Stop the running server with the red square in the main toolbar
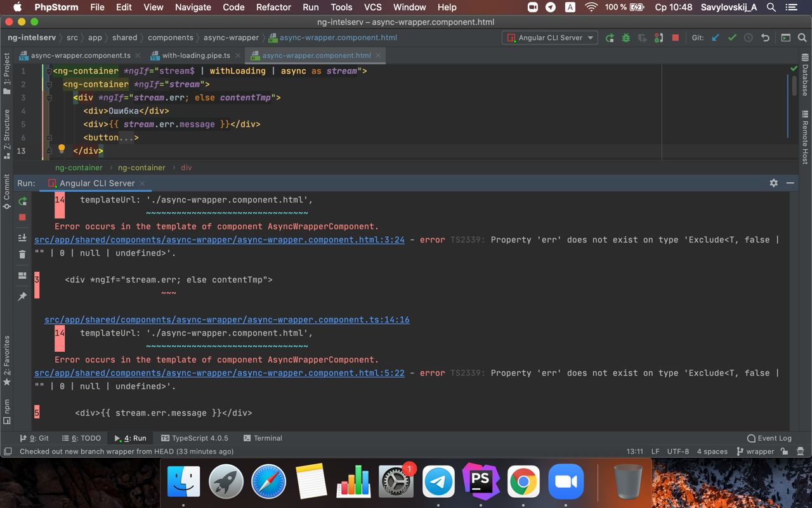The image size is (812, 508). coord(676,37)
